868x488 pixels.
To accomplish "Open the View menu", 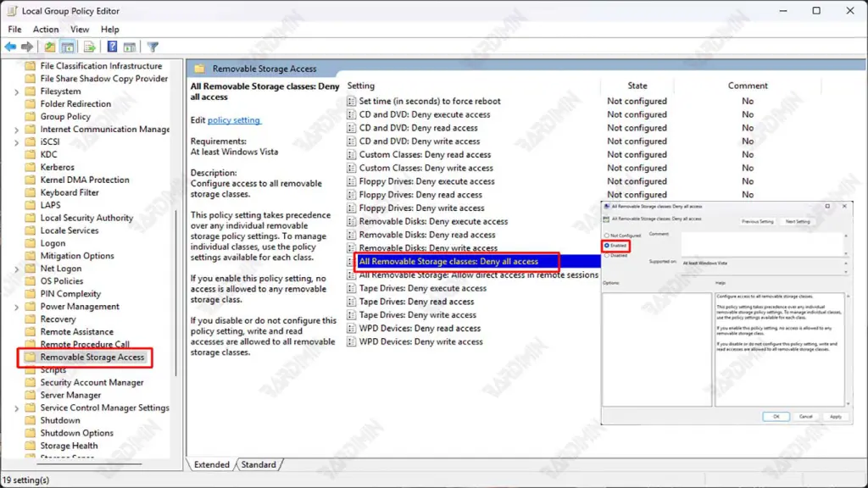I will pos(79,30).
